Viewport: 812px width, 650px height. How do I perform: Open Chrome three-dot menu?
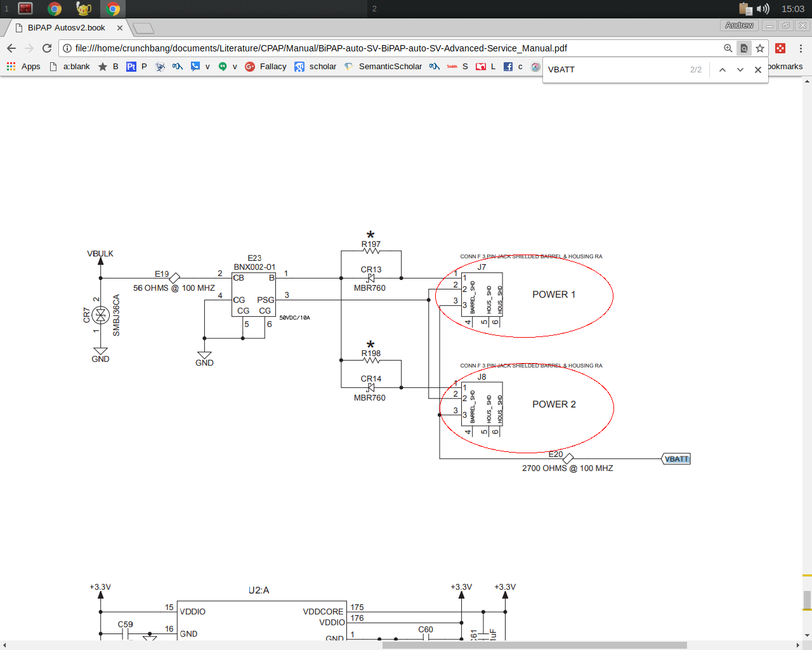click(801, 48)
